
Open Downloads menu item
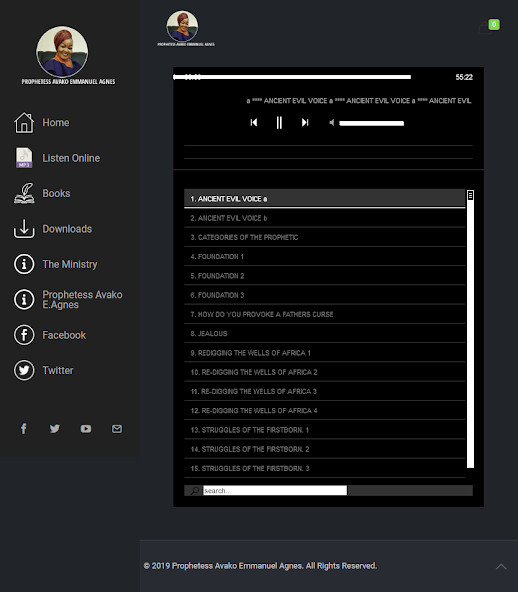(x=67, y=229)
